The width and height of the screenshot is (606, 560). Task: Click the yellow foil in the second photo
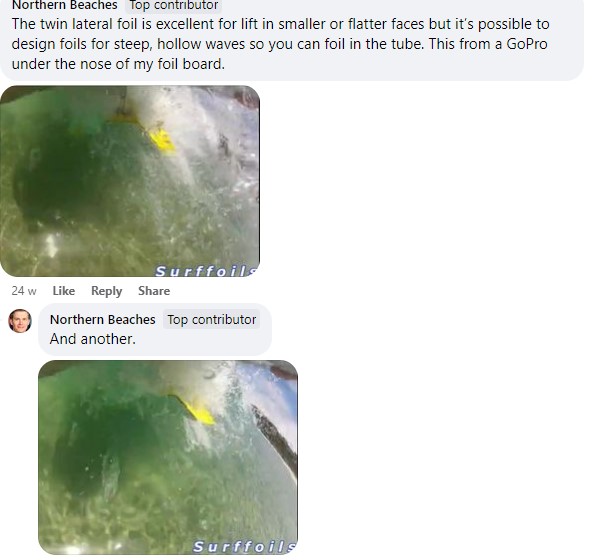click(200, 413)
